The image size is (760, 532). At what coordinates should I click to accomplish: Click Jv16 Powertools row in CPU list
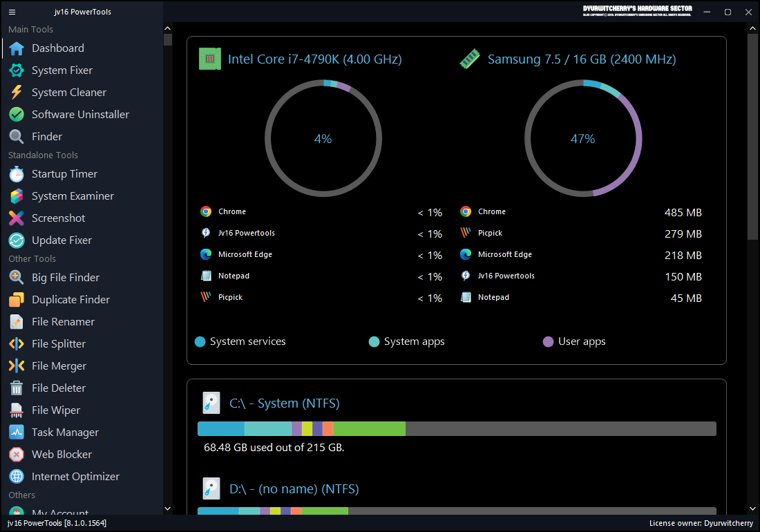321,233
